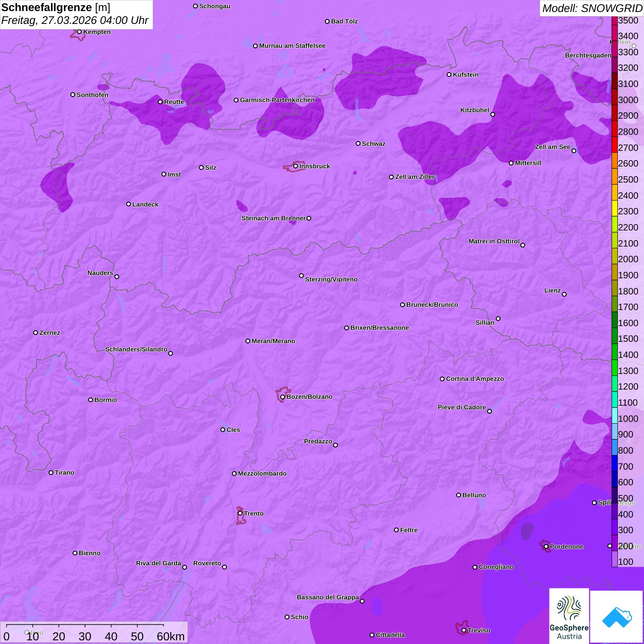The width and height of the screenshot is (644, 644).
Task: Select the 700 m blue legend color
Action: click(x=615, y=463)
